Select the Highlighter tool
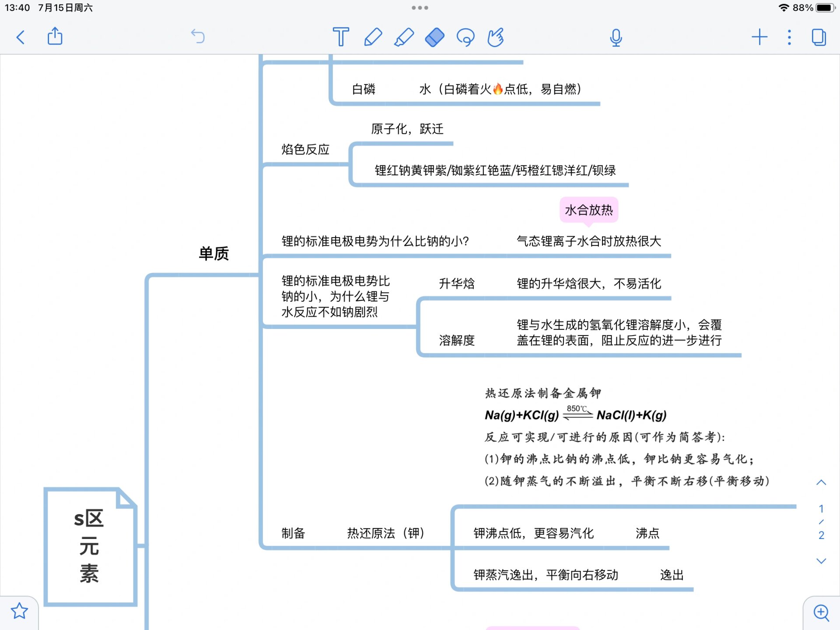 404,37
